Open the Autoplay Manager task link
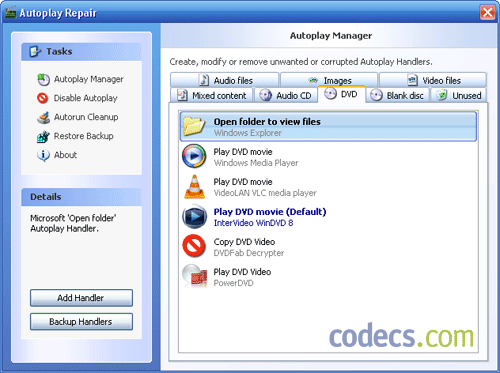 (89, 79)
